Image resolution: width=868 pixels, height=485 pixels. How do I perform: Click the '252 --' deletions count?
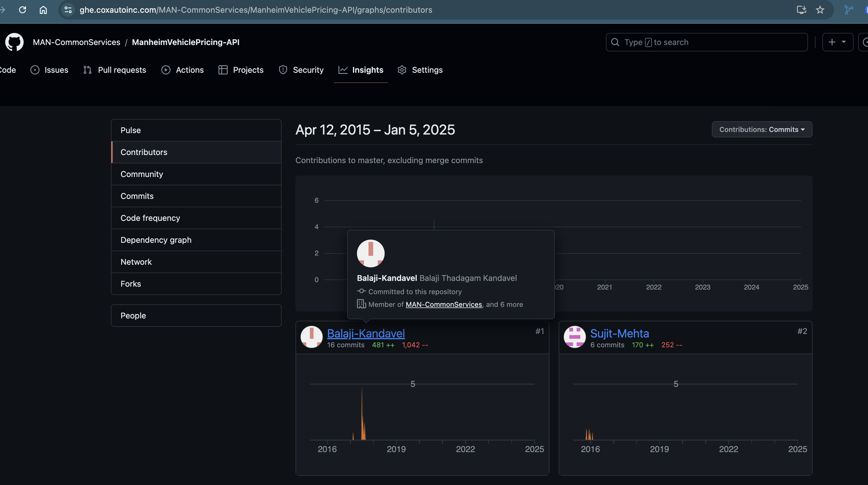[671, 345]
